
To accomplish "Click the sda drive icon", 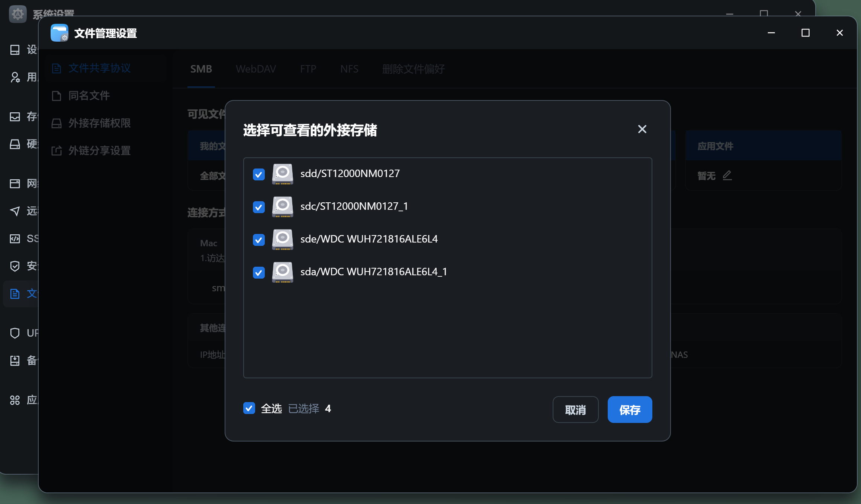I will point(283,272).
